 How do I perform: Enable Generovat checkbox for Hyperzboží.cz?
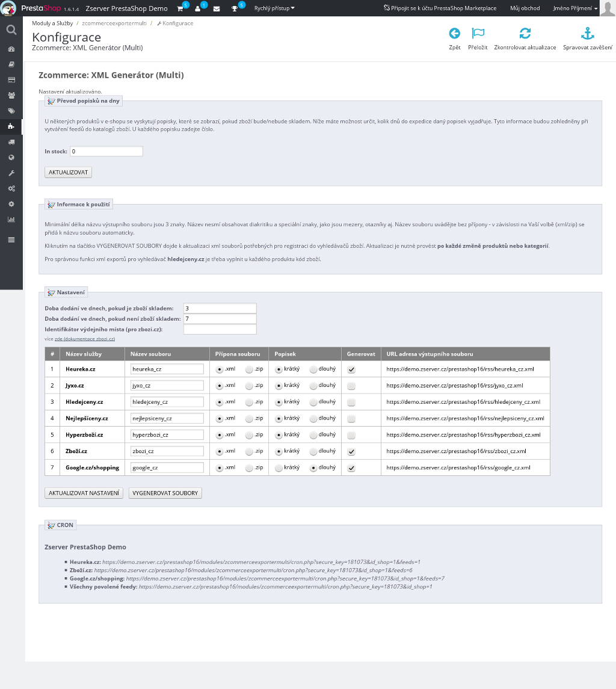tap(351, 435)
